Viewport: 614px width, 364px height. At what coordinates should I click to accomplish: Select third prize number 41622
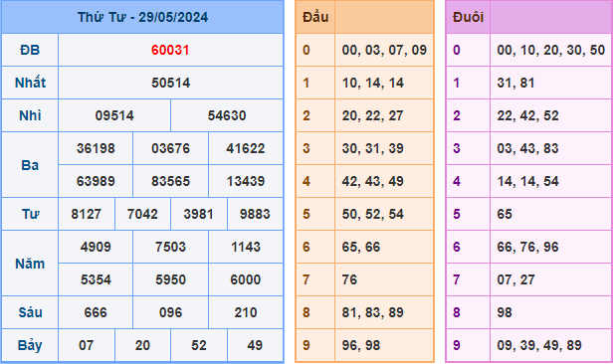246,148
